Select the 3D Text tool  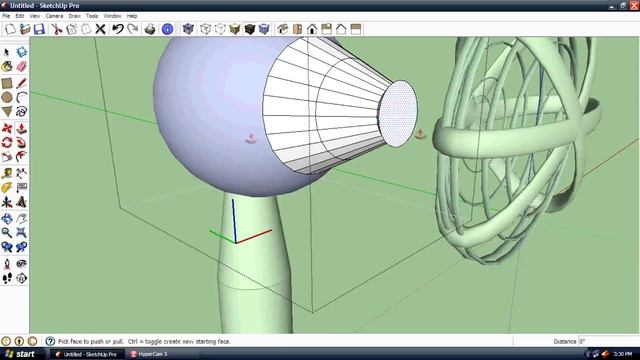[x=22, y=202]
